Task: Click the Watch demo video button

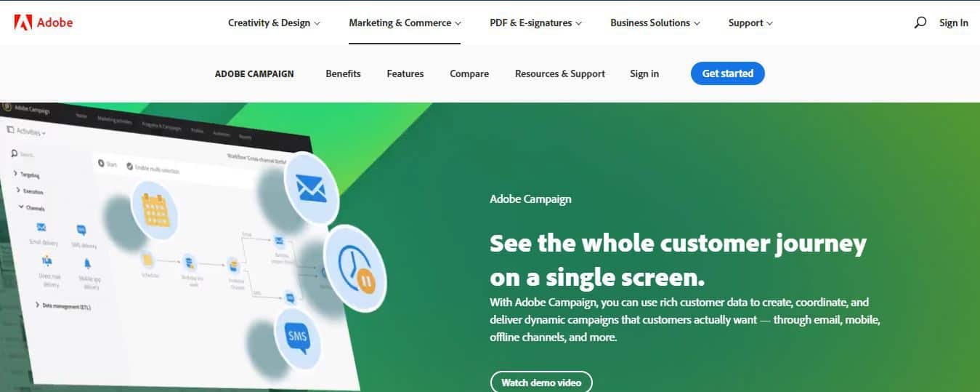Action: 541,382
